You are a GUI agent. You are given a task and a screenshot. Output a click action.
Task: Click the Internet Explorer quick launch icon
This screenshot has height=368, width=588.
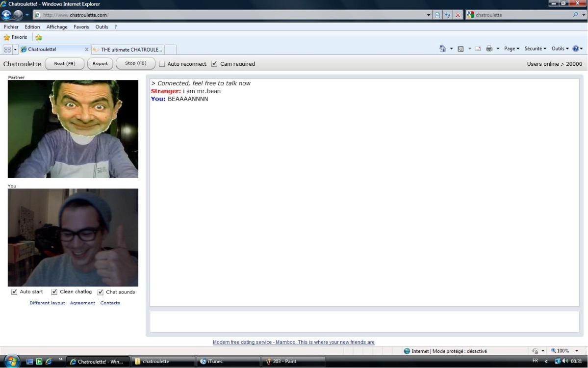click(x=49, y=362)
